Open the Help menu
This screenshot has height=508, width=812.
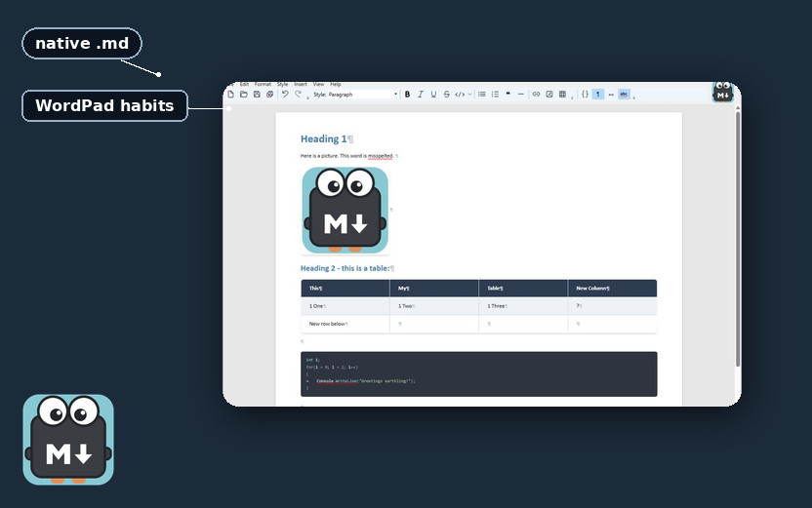point(336,84)
